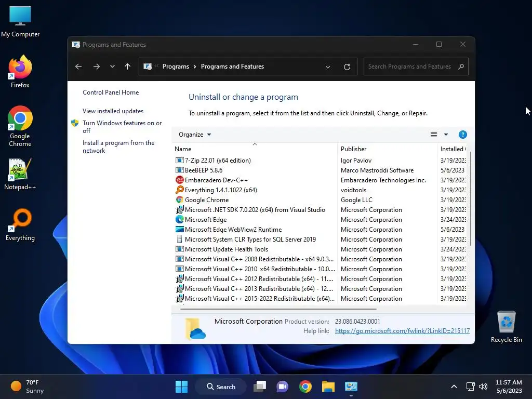Open the Firefox desktop shortcut

coord(20,72)
